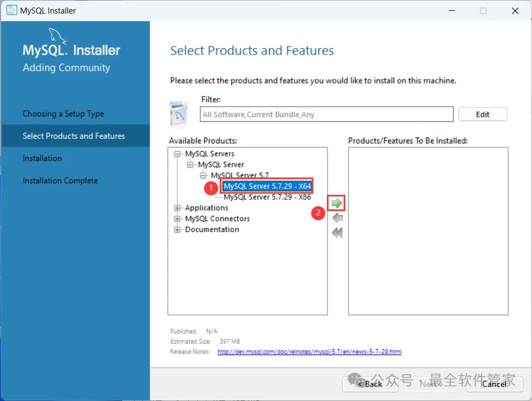Select MySQL Server 5.7.29 - X64
This screenshot has height=401, width=532.
pos(267,186)
